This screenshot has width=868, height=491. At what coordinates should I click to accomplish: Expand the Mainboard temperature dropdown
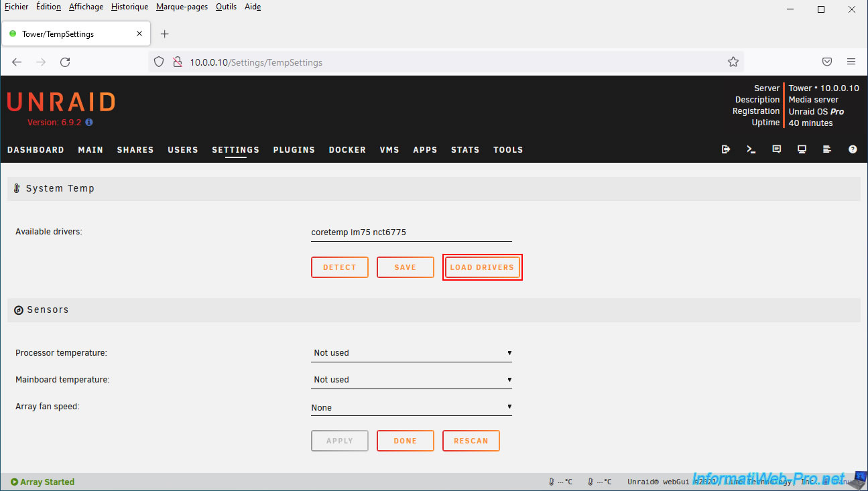tap(411, 379)
